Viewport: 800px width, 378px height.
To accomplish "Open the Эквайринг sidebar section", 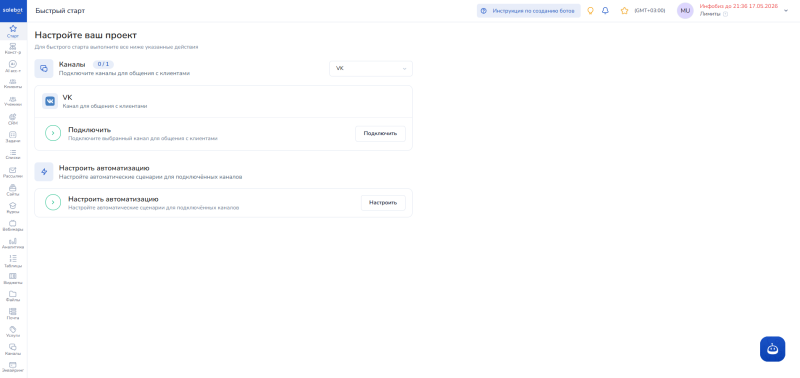I will tap(13, 367).
